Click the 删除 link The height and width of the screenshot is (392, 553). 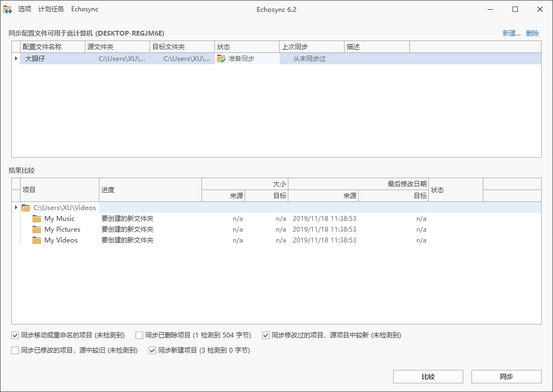(x=531, y=33)
